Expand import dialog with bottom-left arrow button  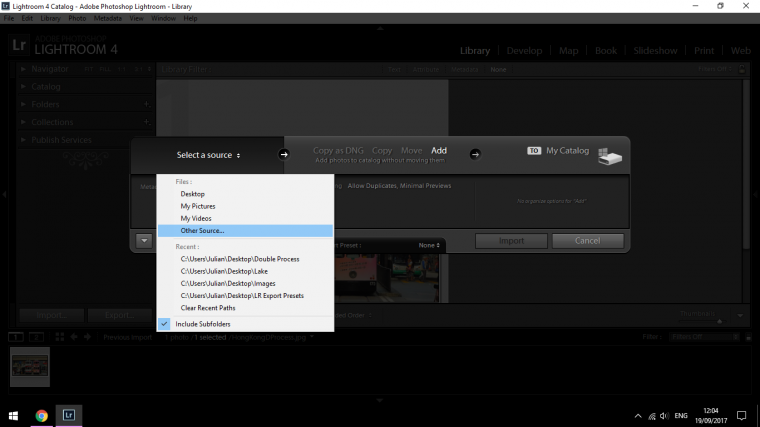[144, 240]
